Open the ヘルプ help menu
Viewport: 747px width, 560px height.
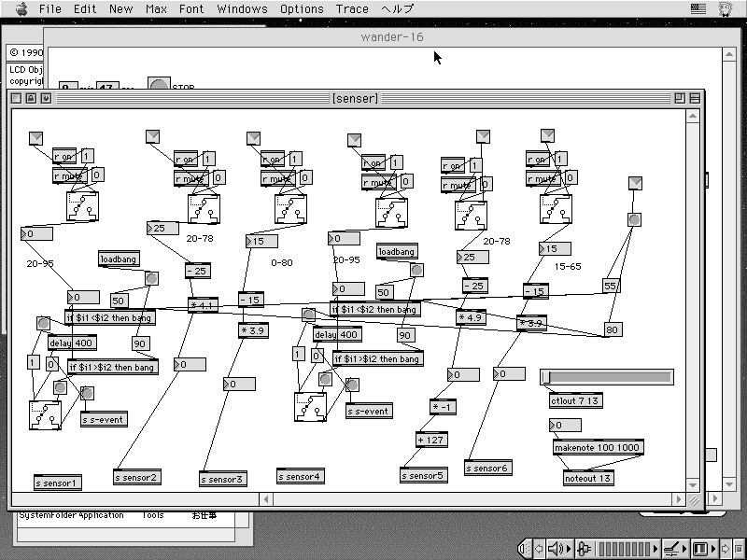click(398, 8)
